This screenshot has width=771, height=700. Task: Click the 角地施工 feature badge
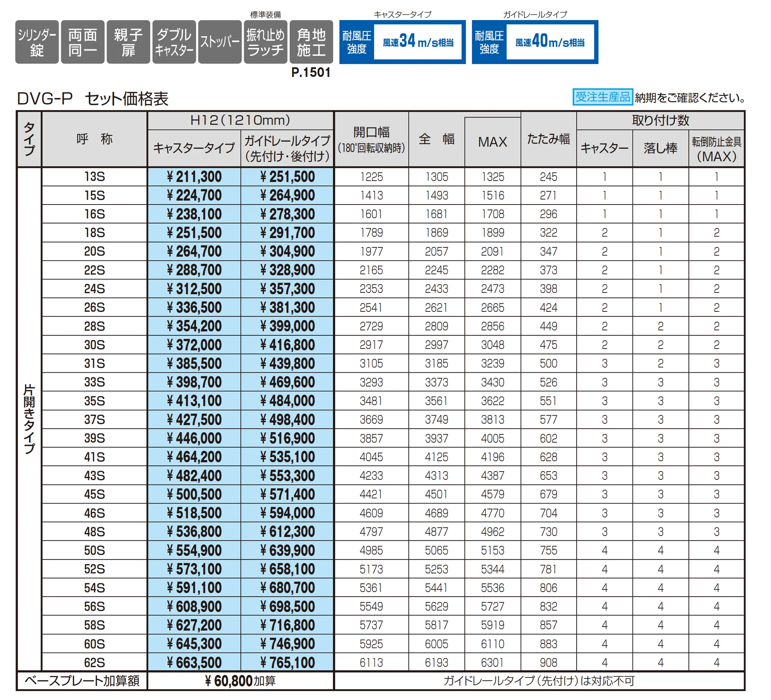point(311,42)
